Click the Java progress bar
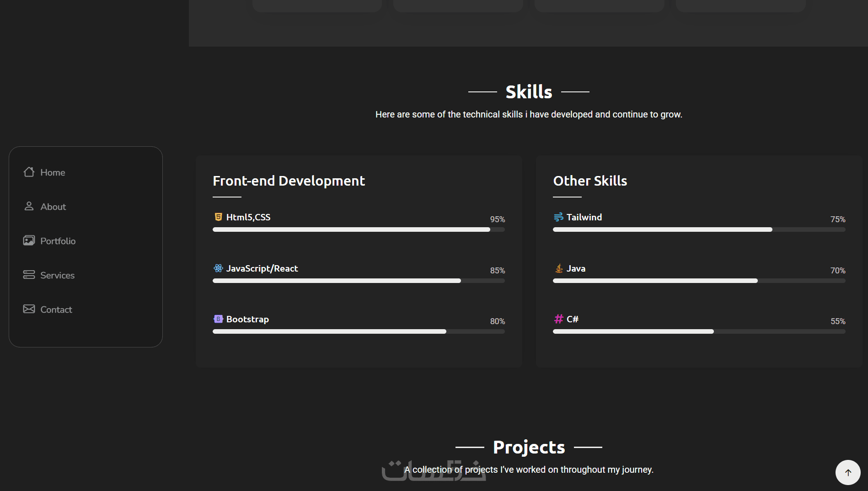 pyautogui.click(x=699, y=281)
